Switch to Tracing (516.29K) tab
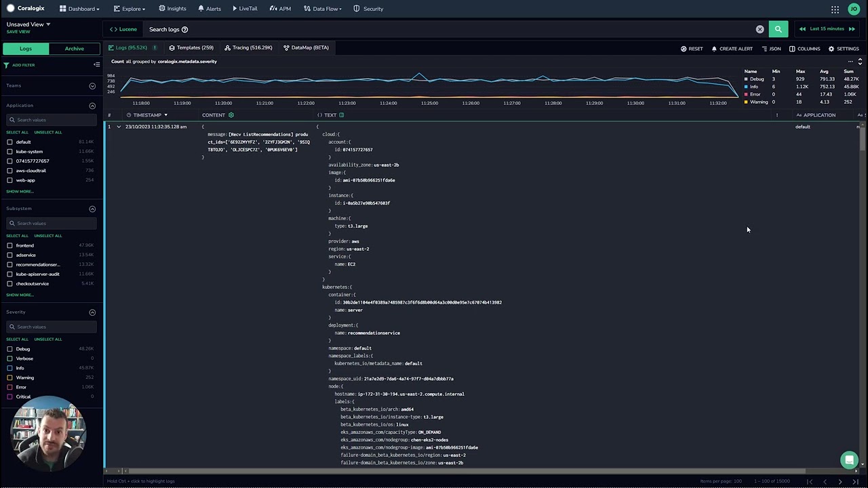 (248, 47)
